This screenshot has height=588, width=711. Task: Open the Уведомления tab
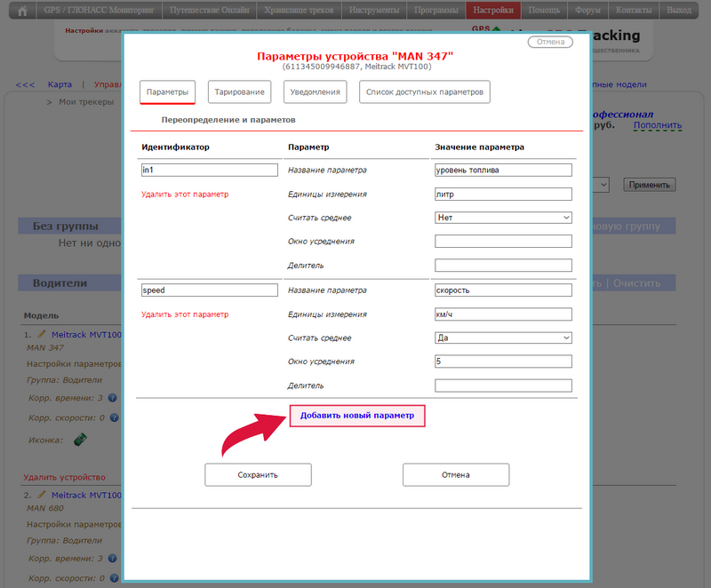[x=316, y=92]
